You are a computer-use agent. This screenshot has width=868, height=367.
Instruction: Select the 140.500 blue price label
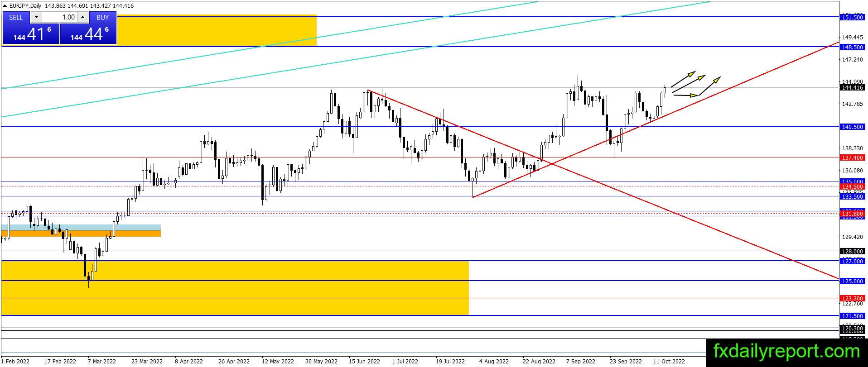click(x=852, y=127)
